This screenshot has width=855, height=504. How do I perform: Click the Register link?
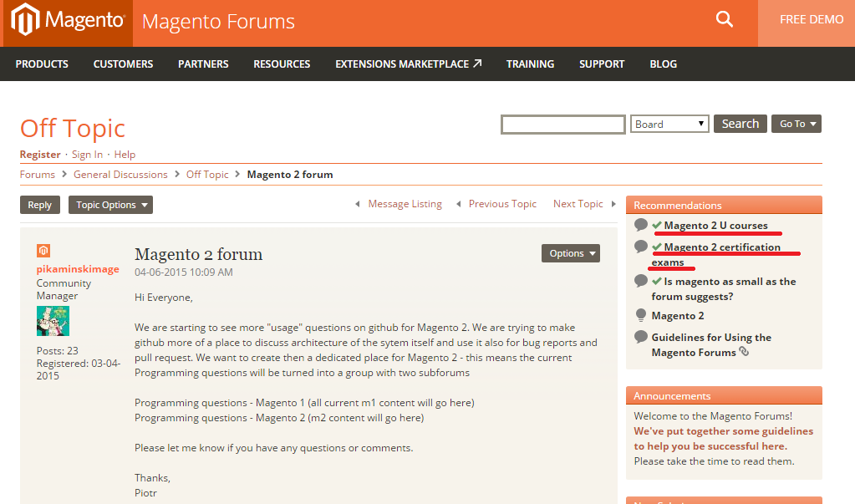point(40,155)
